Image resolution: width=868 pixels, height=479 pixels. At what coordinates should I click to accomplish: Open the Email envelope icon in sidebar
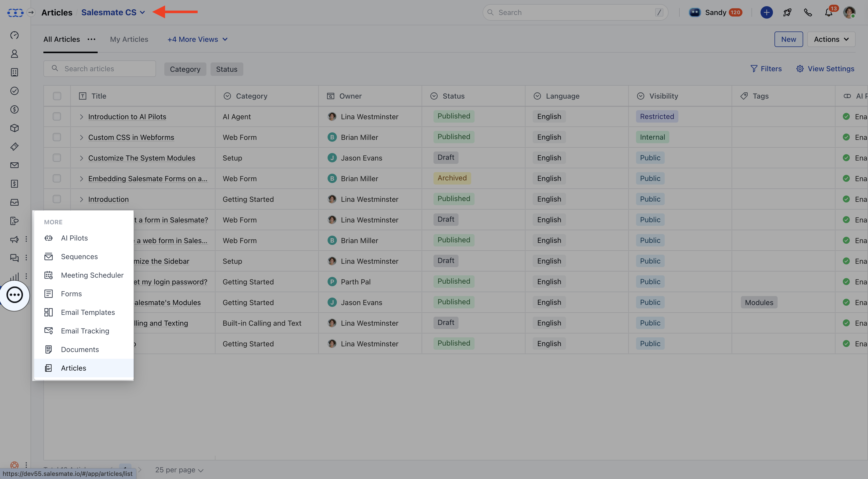[14, 165]
